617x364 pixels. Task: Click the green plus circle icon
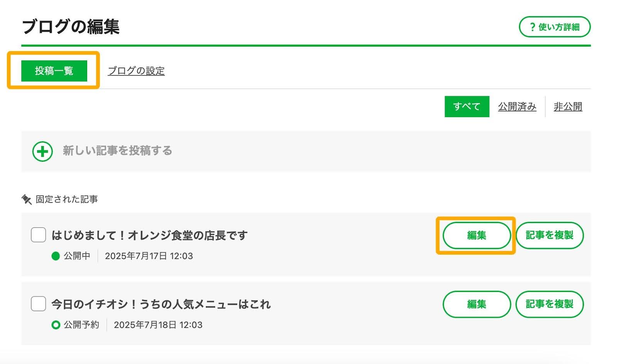coord(42,151)
